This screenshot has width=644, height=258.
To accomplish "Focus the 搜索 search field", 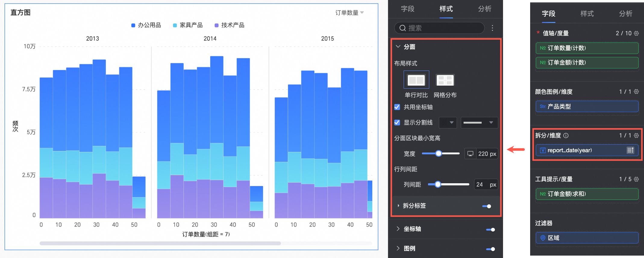I will (439, 28).
